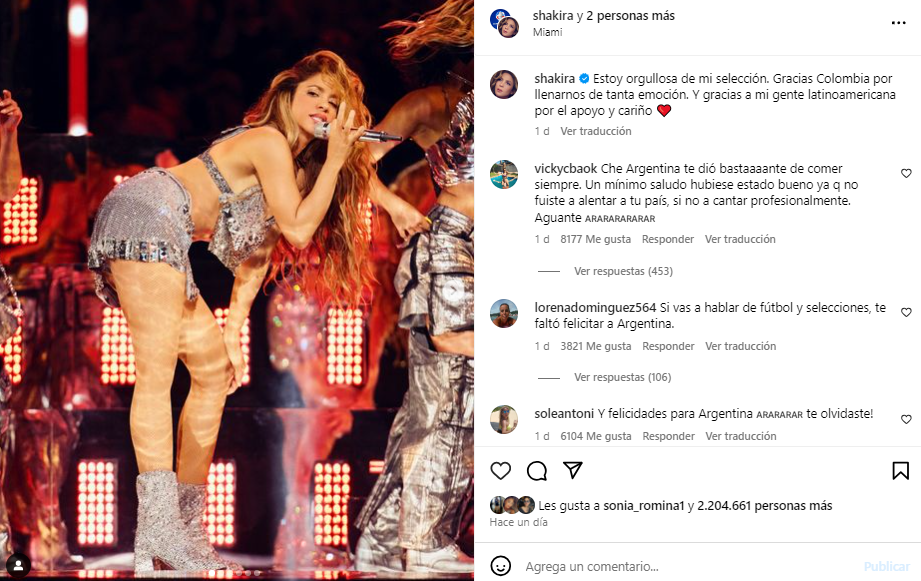Expand the 106 replies under lorenadominguez564
Viewport: 921px width, 581px height.
[622, 377]
